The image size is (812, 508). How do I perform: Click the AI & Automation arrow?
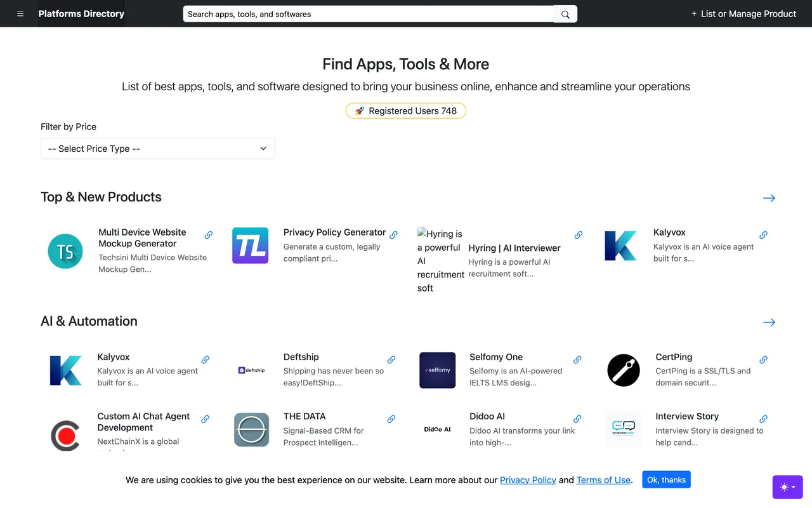tap(769, 322)
